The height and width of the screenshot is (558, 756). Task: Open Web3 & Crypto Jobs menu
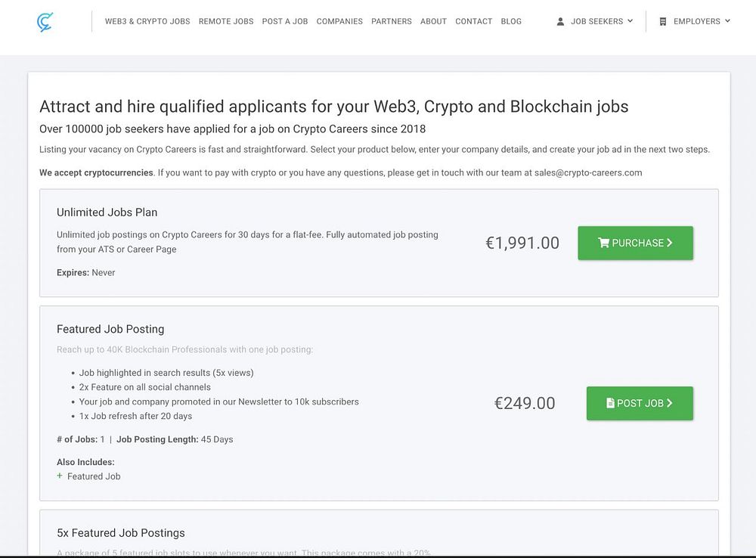(x=147, y=22)
